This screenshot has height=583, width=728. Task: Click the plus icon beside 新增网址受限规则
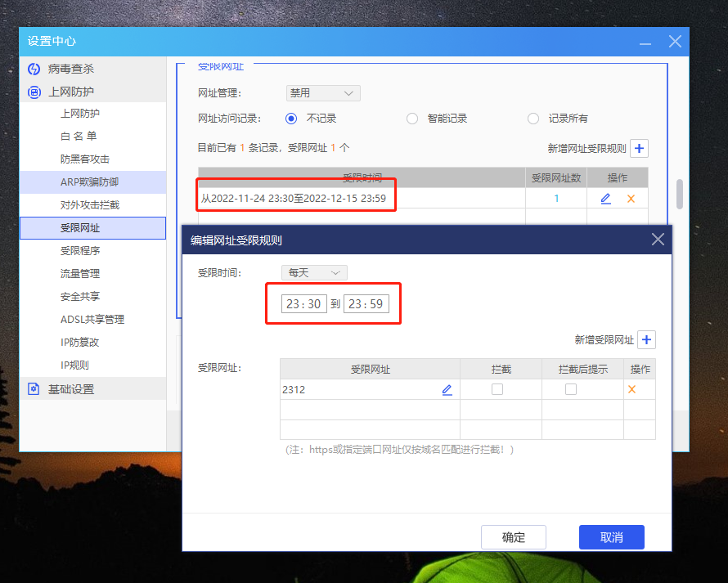(639, 149)
